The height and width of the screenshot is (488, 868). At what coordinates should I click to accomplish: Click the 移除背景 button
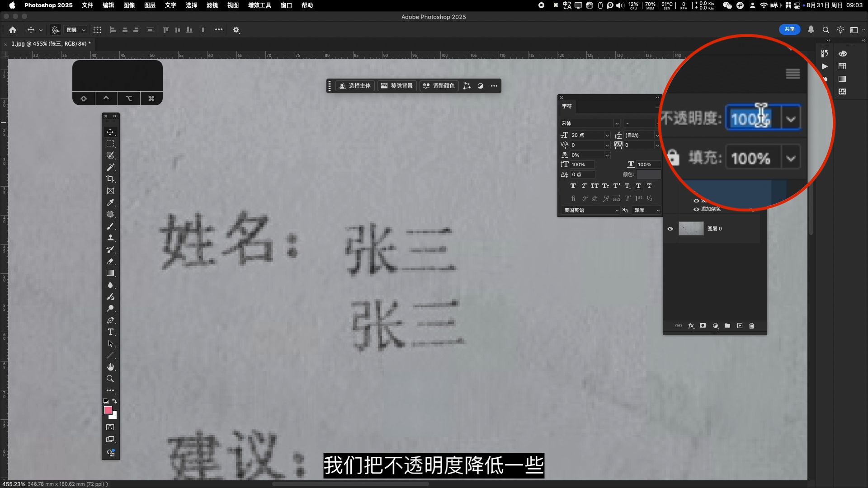click(x=397, y=86)
